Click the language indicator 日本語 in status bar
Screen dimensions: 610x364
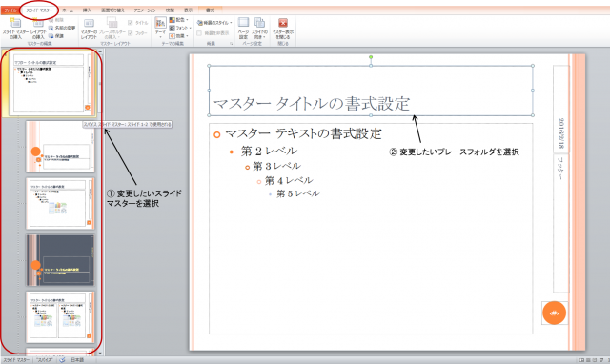77,360
